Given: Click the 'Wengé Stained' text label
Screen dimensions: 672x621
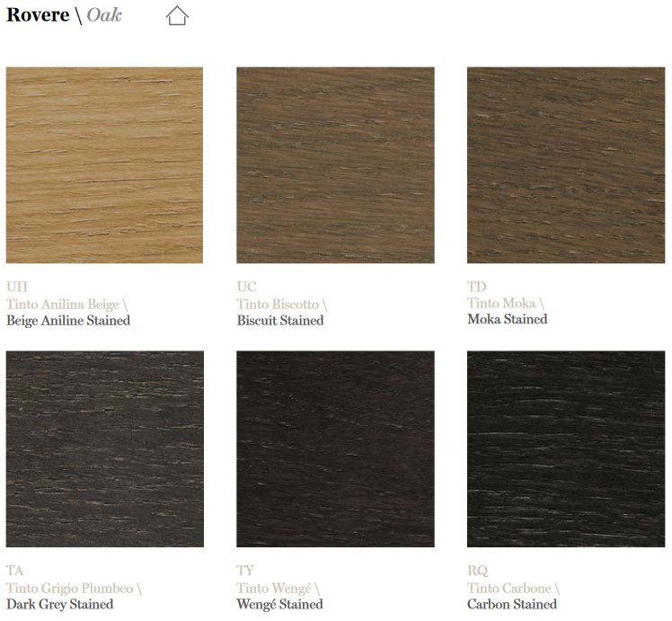Looking at the screenshot, I should pos(279,605).
